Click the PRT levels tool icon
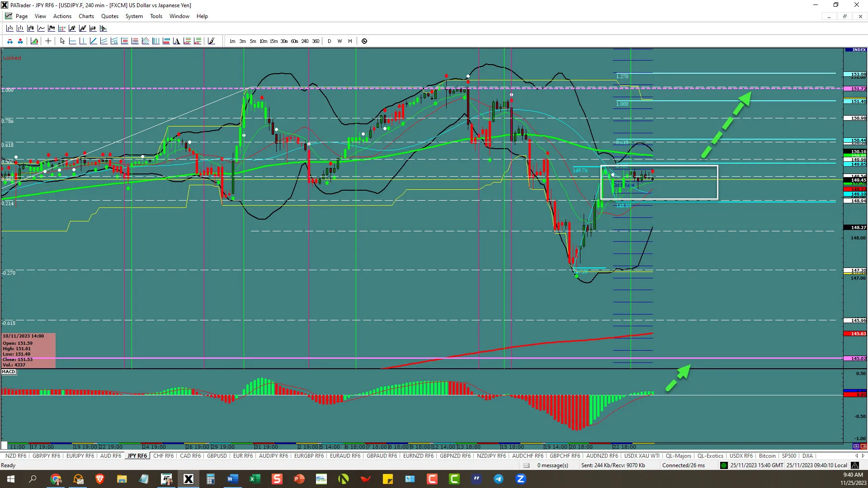The width and height of the screenshot is (868, 488). [187, 41]
